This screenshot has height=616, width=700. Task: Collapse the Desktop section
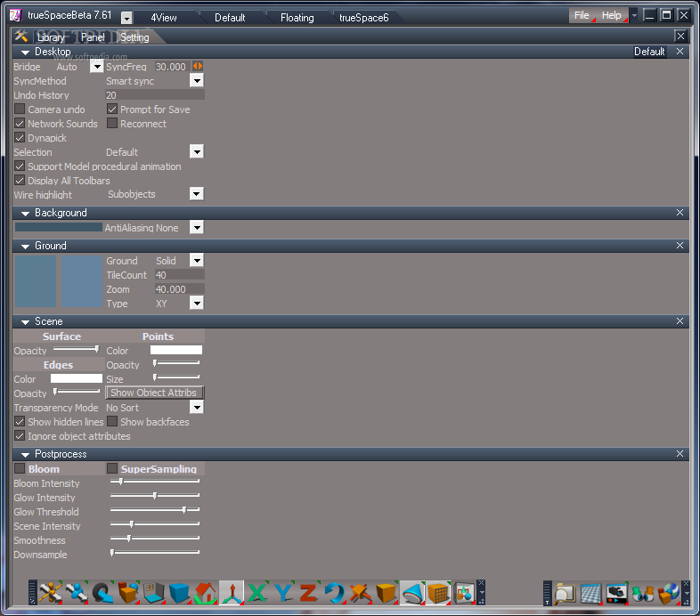(x=26, y=53)
